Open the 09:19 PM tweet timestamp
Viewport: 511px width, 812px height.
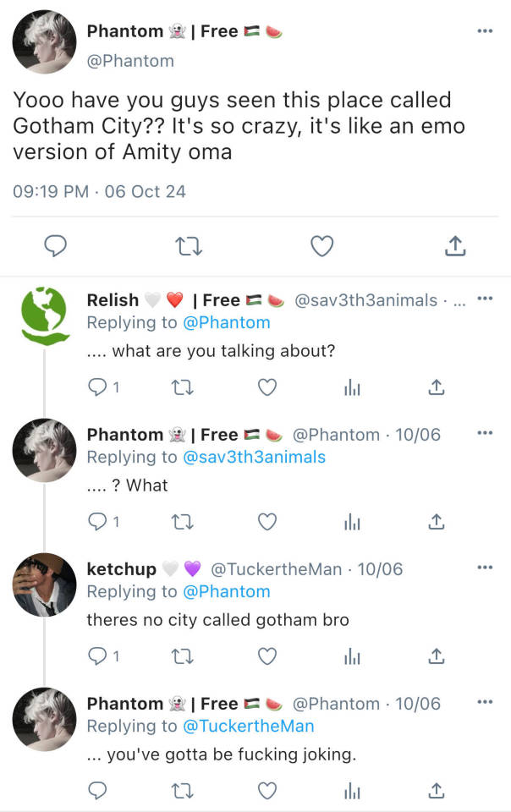51,191
